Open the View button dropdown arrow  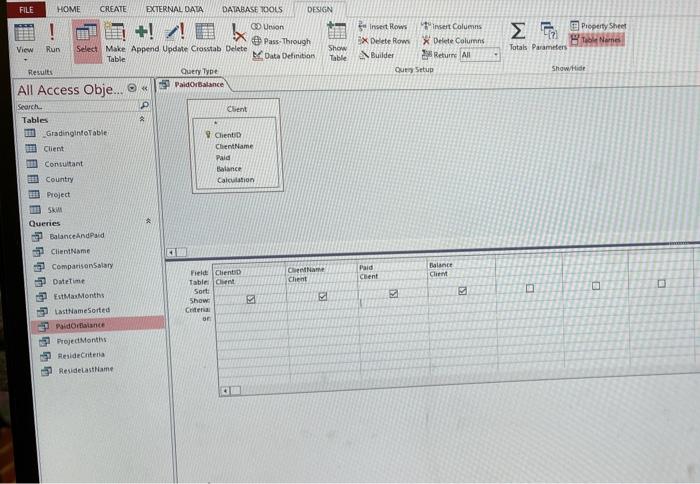coord(25,59)
